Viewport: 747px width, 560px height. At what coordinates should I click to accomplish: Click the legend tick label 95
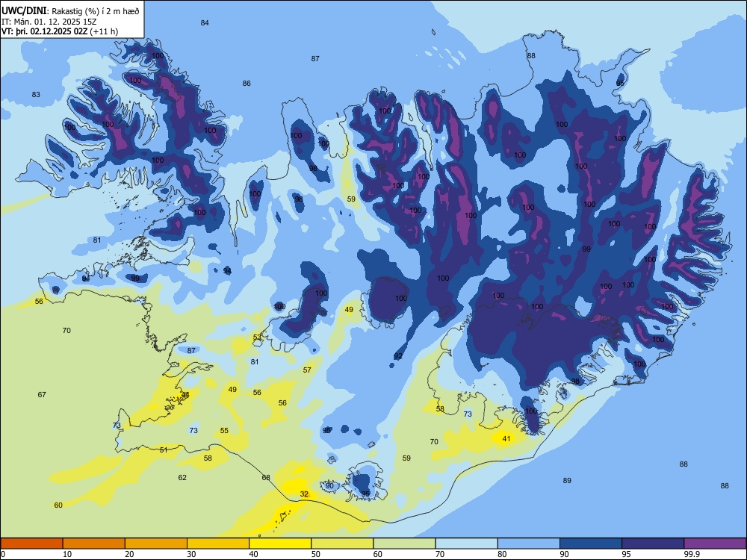[x=627, y=554]
